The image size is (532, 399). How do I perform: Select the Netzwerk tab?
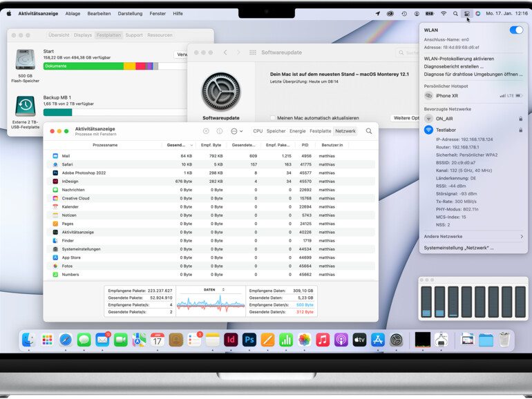[x=345, y=131]
